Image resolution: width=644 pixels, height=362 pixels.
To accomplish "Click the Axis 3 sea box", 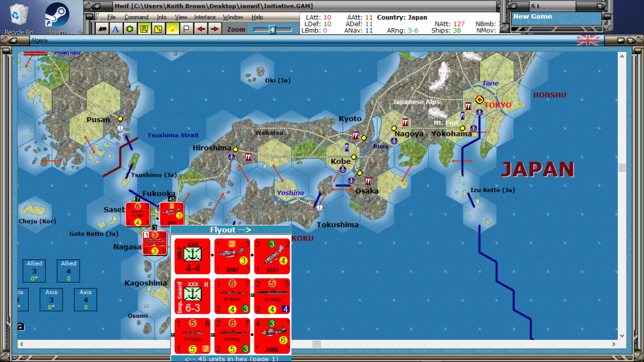I will 51,300.
